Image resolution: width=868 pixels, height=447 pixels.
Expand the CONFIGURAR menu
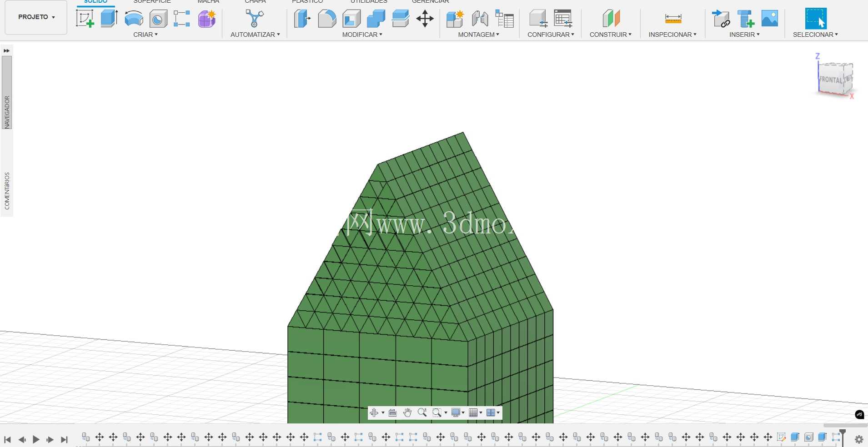(551, 35)
